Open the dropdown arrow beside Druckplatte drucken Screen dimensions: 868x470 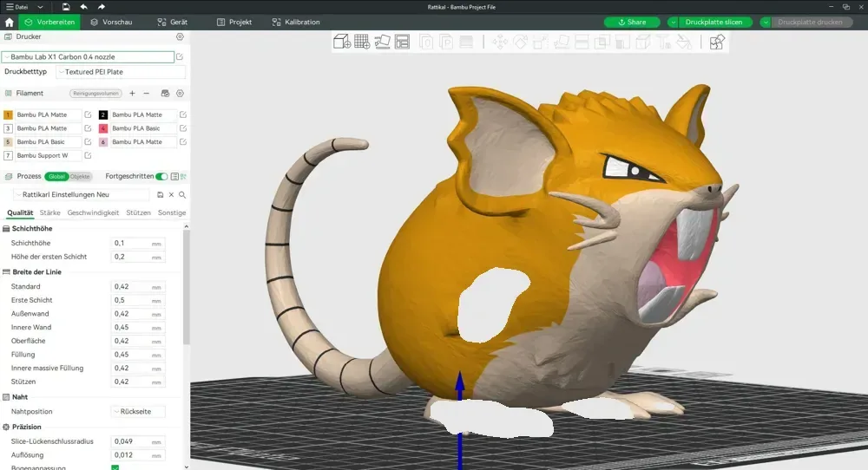point(765,23)
